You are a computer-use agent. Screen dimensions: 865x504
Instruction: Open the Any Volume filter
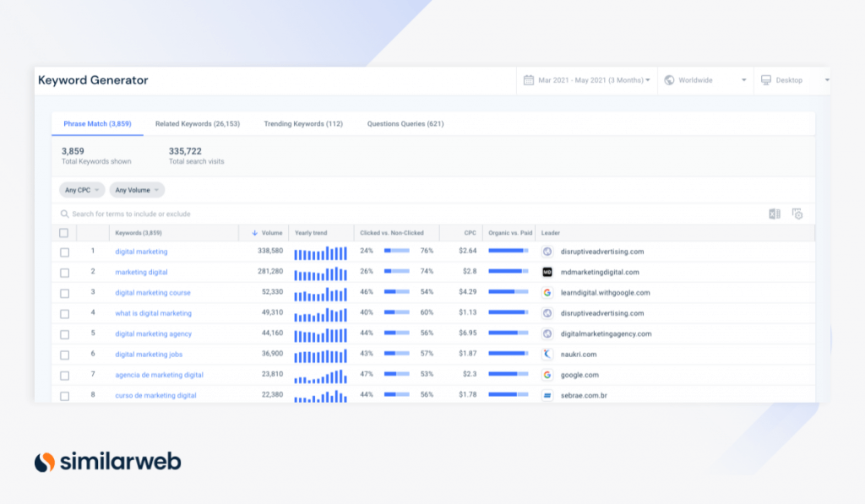137,190
